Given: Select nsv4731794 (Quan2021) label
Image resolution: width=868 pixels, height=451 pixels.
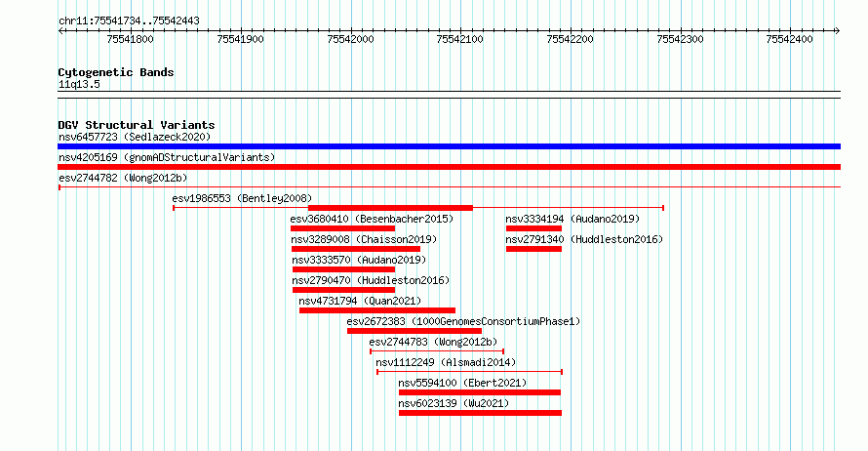Looking at the screenshot, I should coord(360,301).
